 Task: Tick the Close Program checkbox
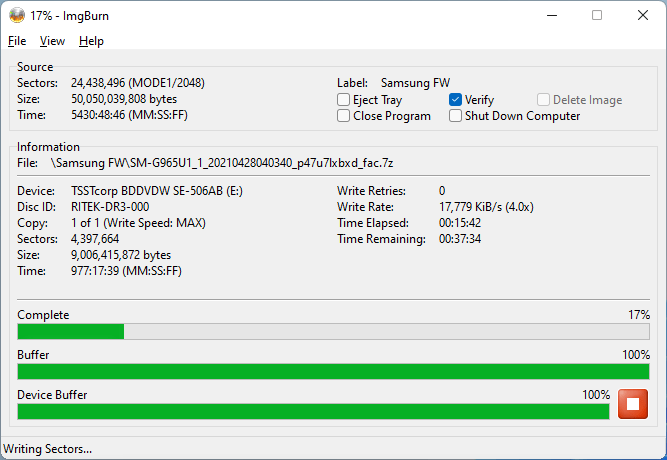coord(344,116)
